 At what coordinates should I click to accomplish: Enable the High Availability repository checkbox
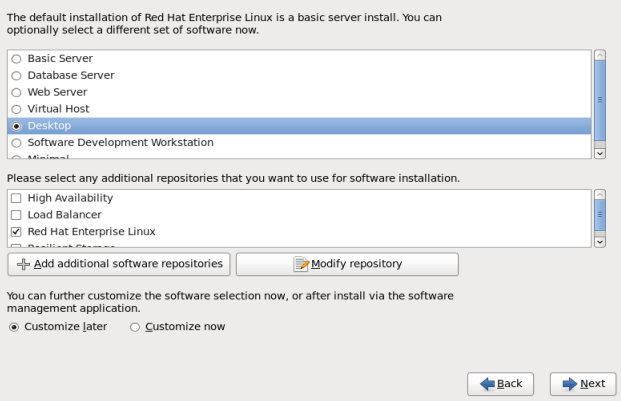[x=16, y=198]
